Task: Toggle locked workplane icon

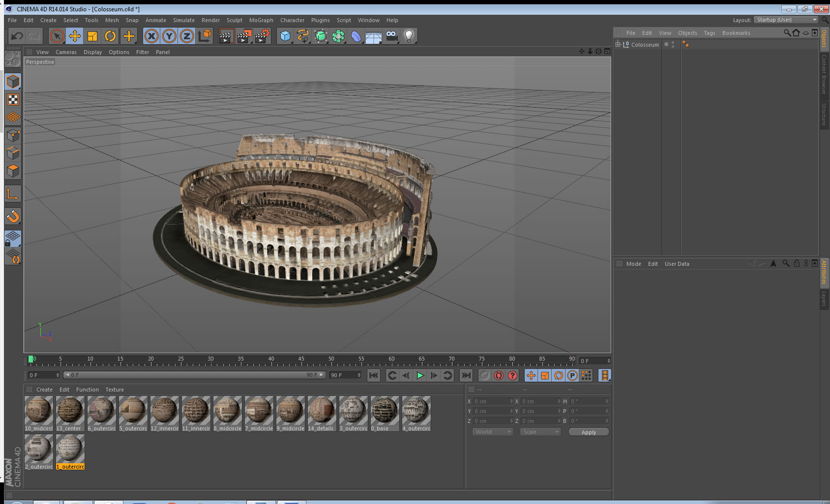Action: 13,239
